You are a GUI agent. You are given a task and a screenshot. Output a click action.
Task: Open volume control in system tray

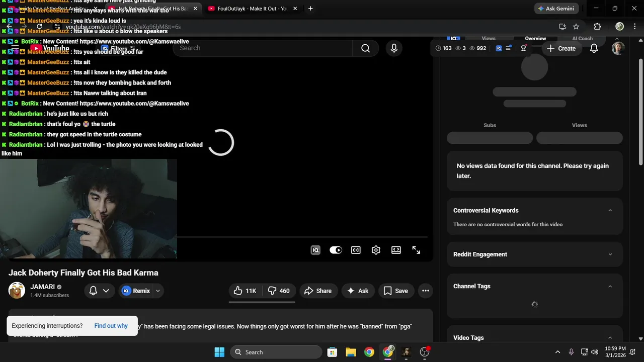(x=595, y=352)
